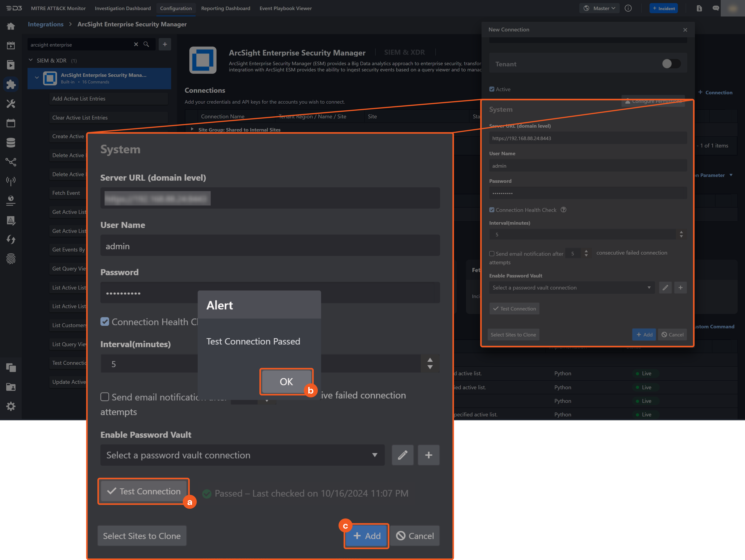The image size is (745, 560).
Task: Open the integrations puzzle-piece icon
Action: tap(11, 84)
